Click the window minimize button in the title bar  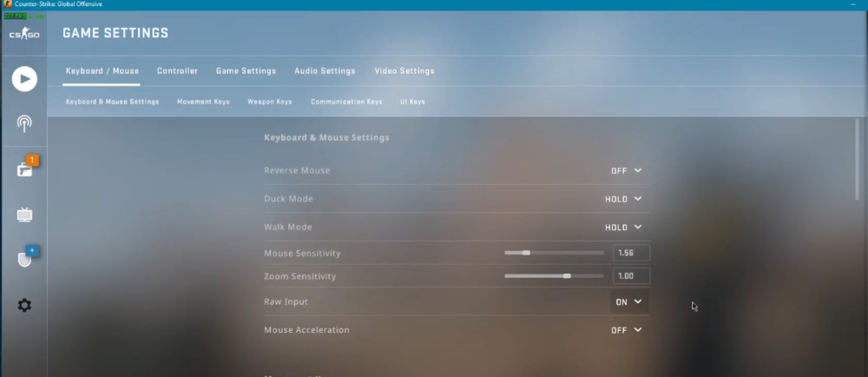click(854, 5)
